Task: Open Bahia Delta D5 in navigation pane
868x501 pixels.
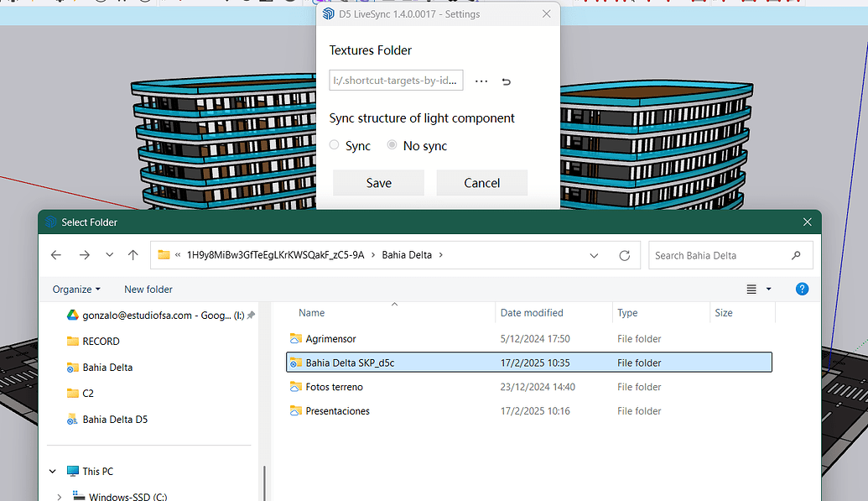Action: 115,420
